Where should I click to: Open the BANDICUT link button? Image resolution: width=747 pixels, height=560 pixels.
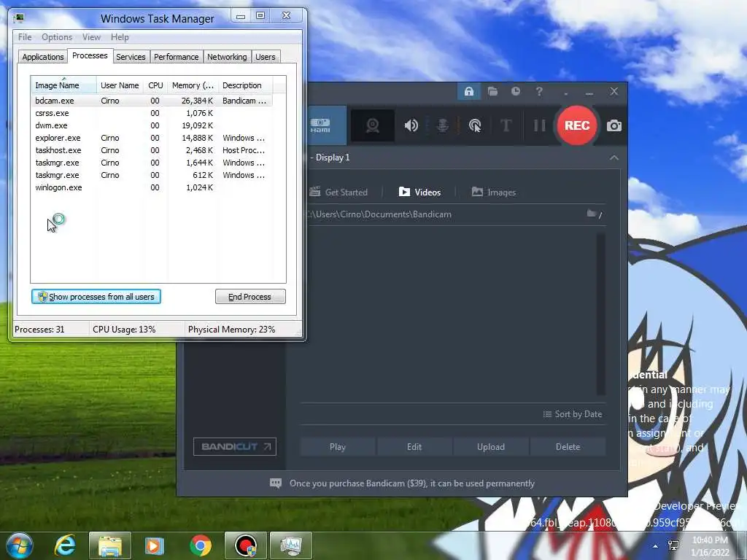coord(235,447)
